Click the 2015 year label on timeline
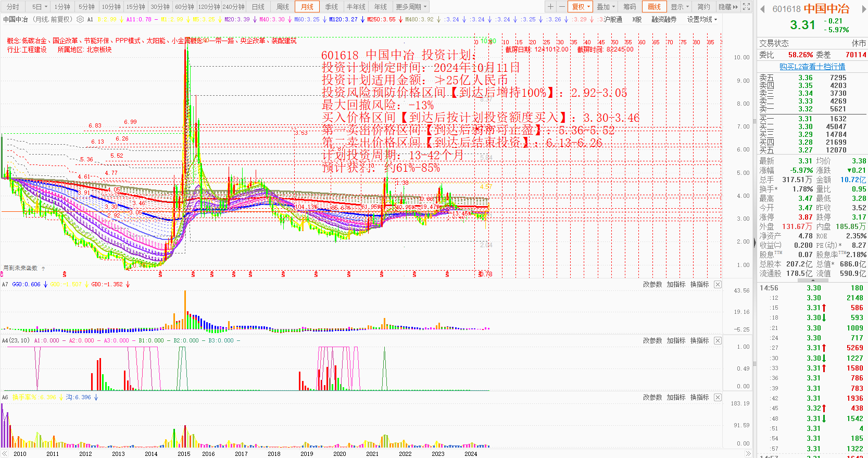Viewport: 868px width, 458px height. coord(184,453)
